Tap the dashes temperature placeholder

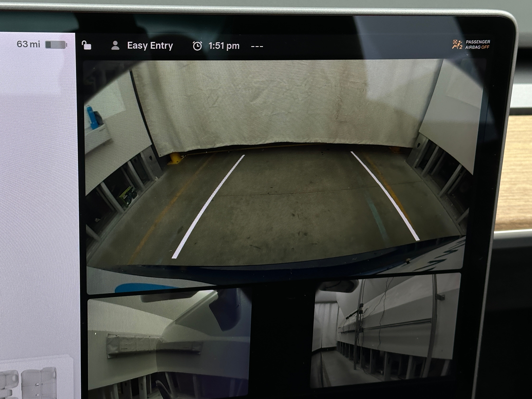[x=257, y=46]
